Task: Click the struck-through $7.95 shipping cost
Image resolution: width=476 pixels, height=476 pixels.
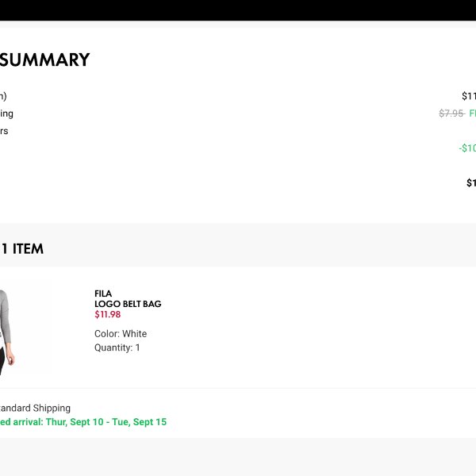Action: point(451,113)
